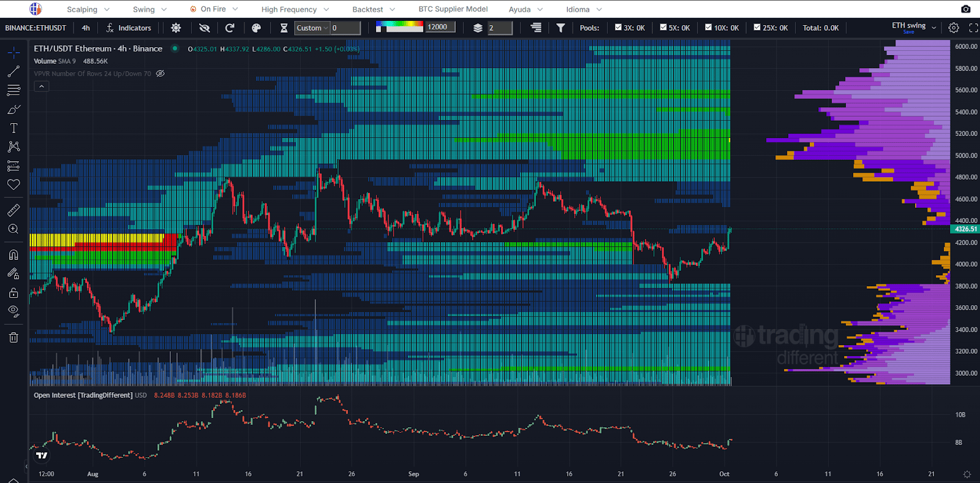Change the BINANCE:ETHUSDT symbol
Viewport: 980px width, 483px height.
point(36,28)
